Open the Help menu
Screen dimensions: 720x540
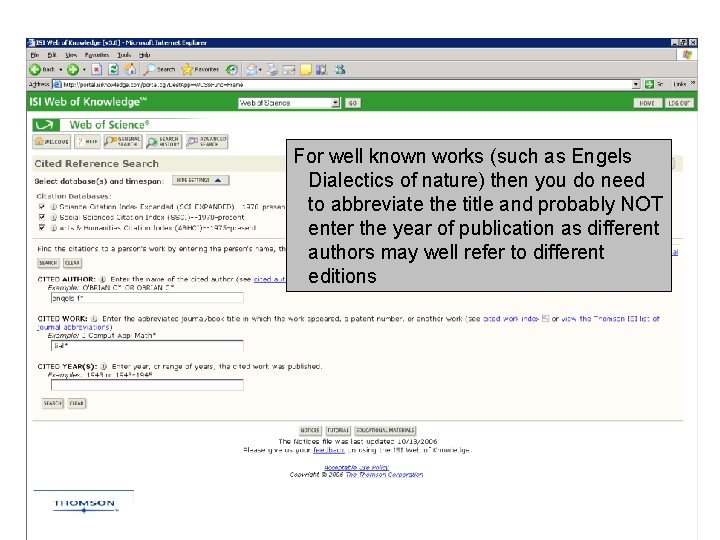pyautogui.click(x=145, y=55)
